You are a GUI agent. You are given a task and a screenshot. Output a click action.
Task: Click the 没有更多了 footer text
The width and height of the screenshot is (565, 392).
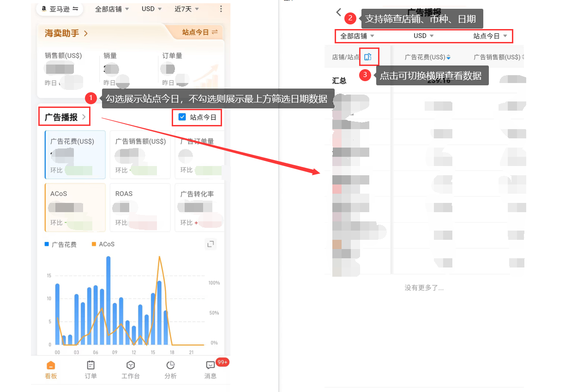(x=424, y=288)
